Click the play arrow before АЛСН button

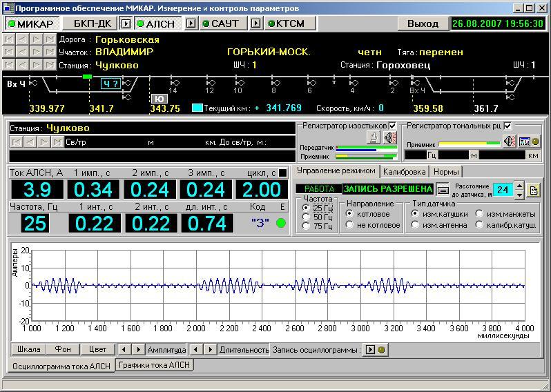[x=126, y=23]
